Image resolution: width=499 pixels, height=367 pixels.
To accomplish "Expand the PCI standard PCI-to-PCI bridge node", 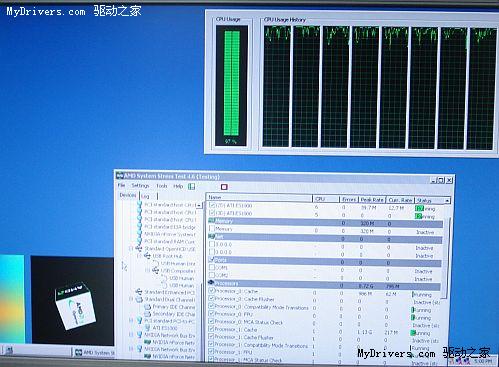I will (131, 321).
